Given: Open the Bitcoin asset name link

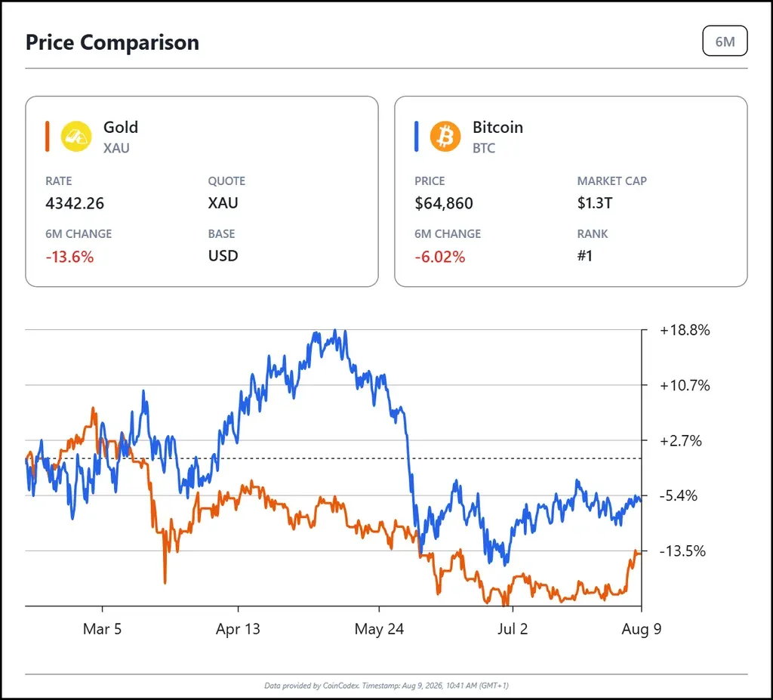Looking at the screenshot, I should click(497, 128).
